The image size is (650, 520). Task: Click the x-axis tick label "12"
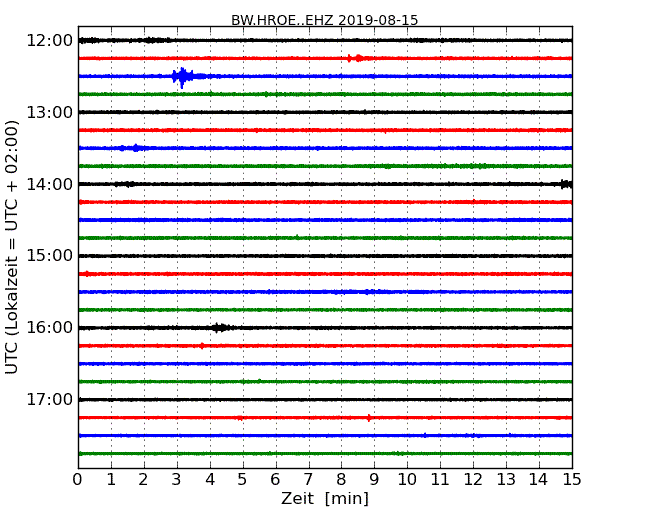[473, 480]
